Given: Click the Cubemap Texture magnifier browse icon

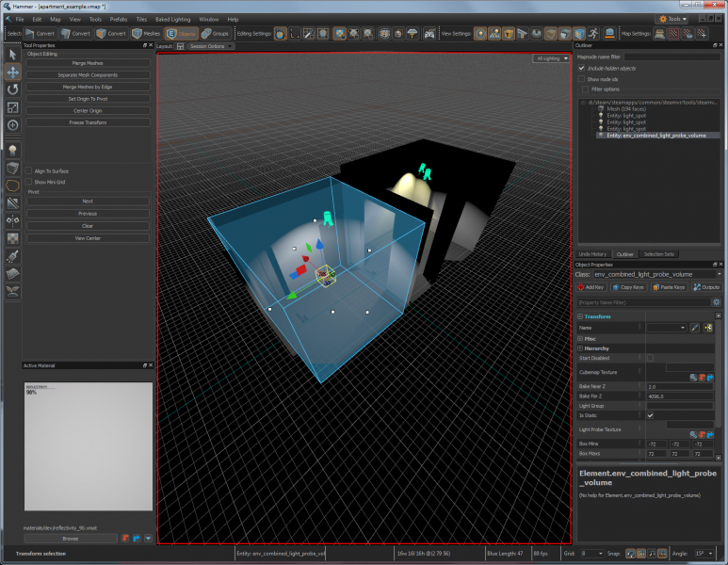Looking at the screenshot, I should pyautogui.click(x=693, y=378).
